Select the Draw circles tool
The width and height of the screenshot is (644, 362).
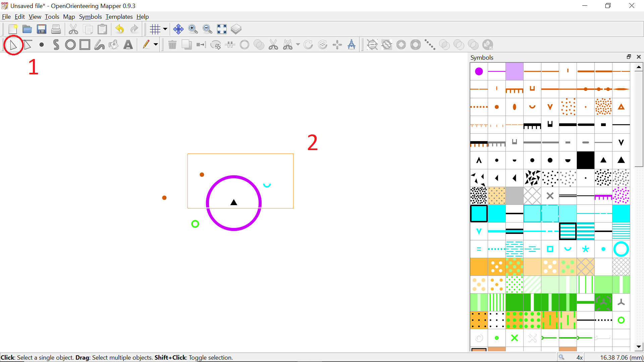[x=70, y=45]
